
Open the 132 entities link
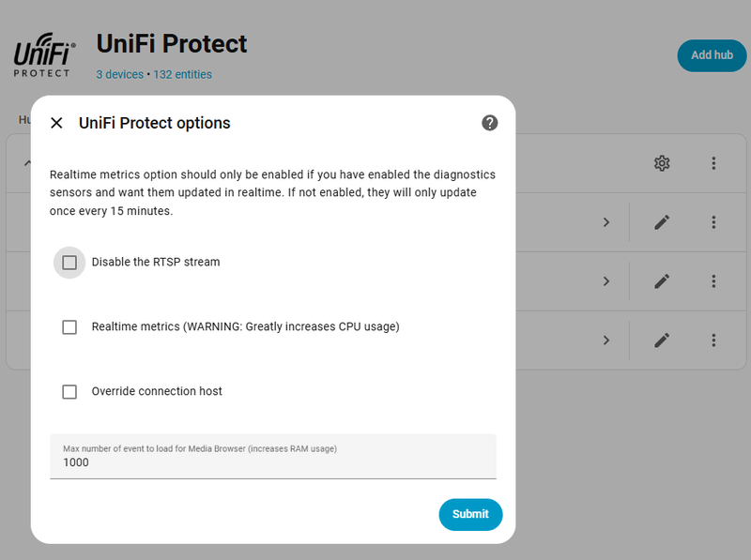pyautogui.click(x=182, y=74)
